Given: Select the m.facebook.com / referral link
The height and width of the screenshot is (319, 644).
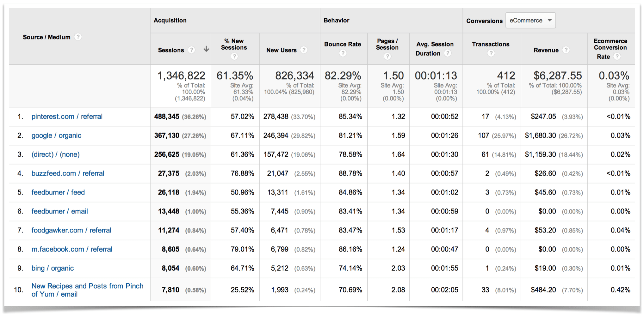Looking at the screenshot, I should tap(72, 249).
